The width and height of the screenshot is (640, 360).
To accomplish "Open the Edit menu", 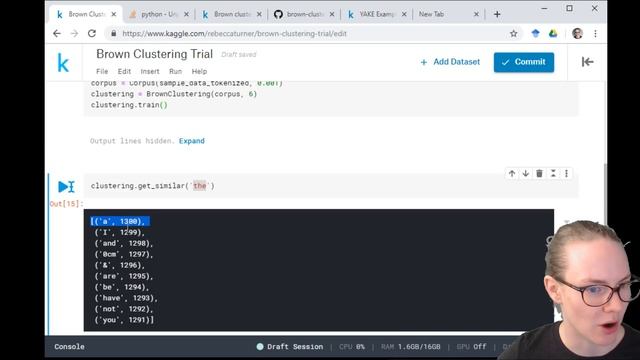I will 124,71.
